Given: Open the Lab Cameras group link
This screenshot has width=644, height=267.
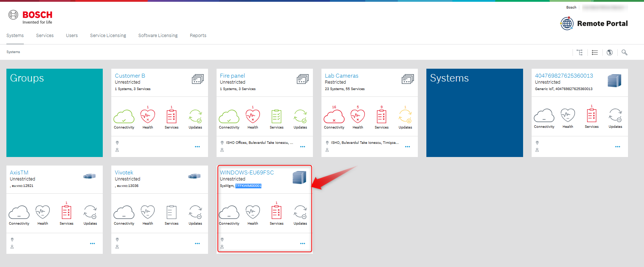Looking at the screenshot, I should pyautogui.click(x=341, y=76).
